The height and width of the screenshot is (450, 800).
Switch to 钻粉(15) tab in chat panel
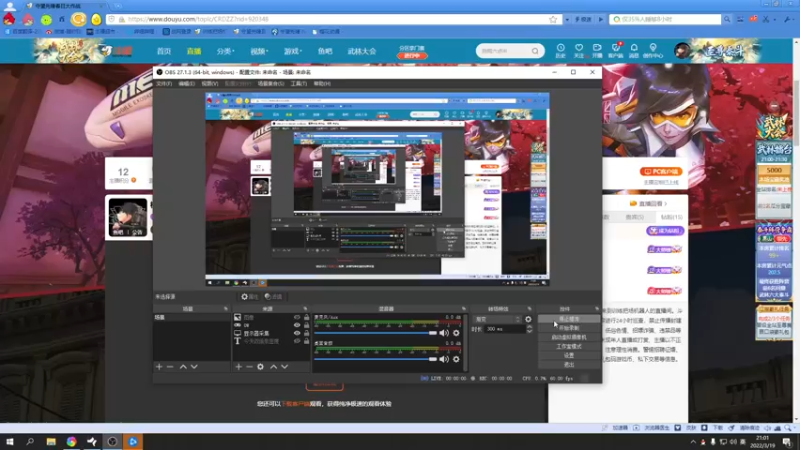pyautogui.click(x=671, y=217)
